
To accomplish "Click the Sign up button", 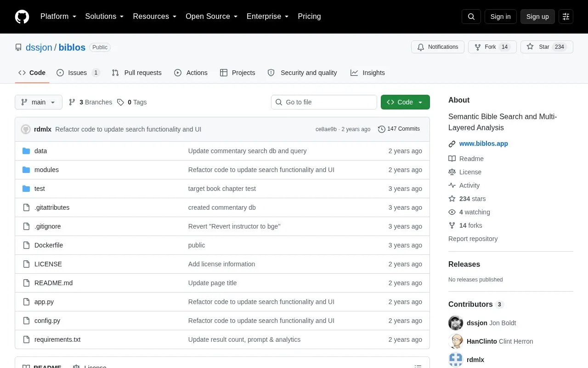I will click(537, 17).
